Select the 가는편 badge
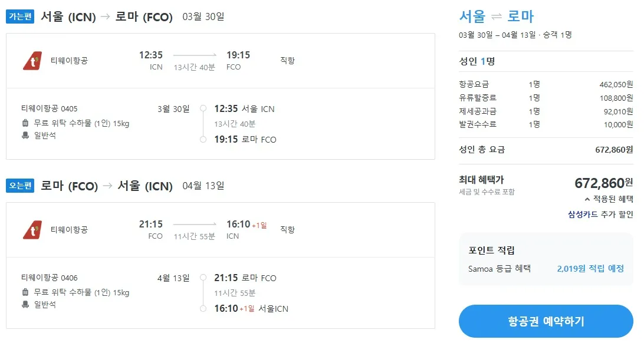 point(19,17)
